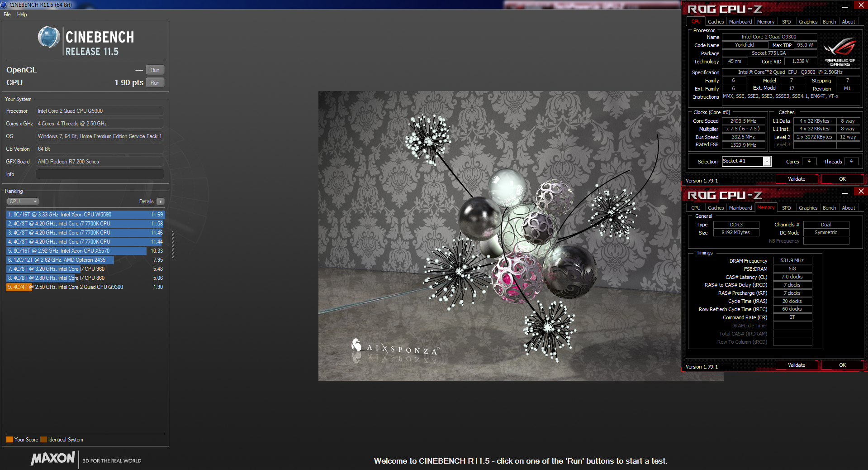Select the AMD Opteron 2435 ranking row
868x470 pixels.
pyautogui.click(x=85, y=260)
